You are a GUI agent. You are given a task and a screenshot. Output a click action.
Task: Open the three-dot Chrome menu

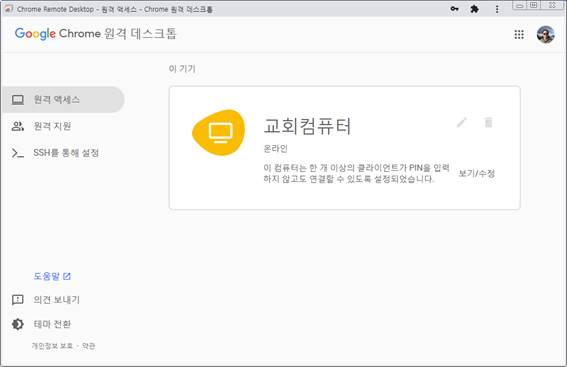click(x=497, y=9)
